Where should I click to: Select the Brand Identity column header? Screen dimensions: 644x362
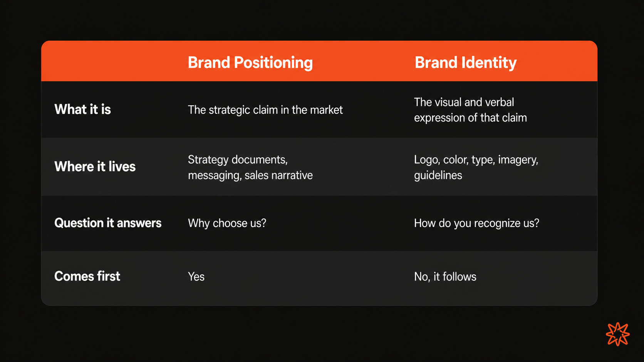point(465,63)
